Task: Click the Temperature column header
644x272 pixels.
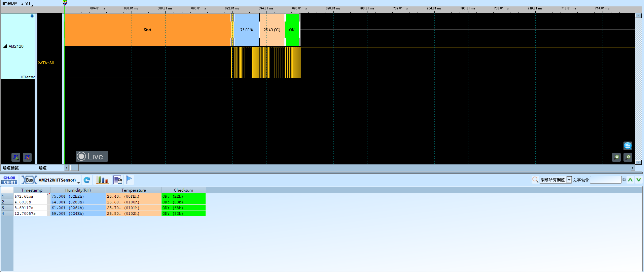Action: [x=134, y=190]
